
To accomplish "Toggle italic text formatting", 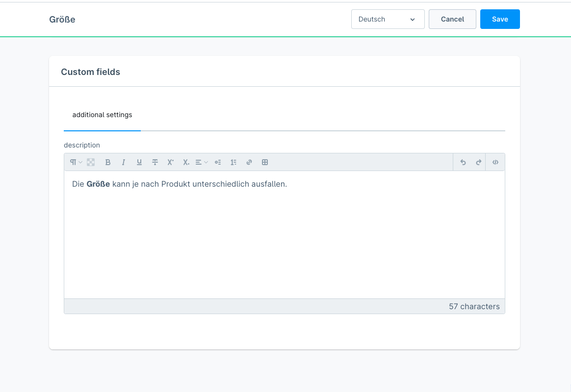I will tap(124, 162).
